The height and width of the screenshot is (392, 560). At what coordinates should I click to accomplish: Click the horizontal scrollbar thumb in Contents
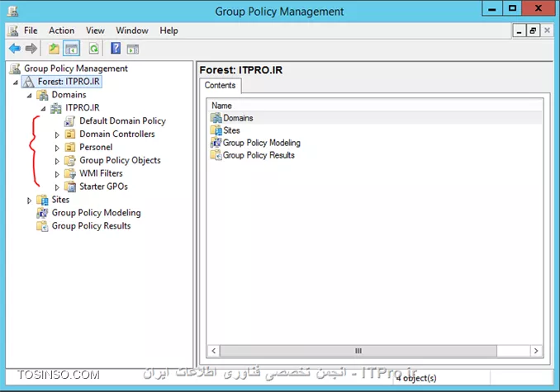tap(358, 351)
